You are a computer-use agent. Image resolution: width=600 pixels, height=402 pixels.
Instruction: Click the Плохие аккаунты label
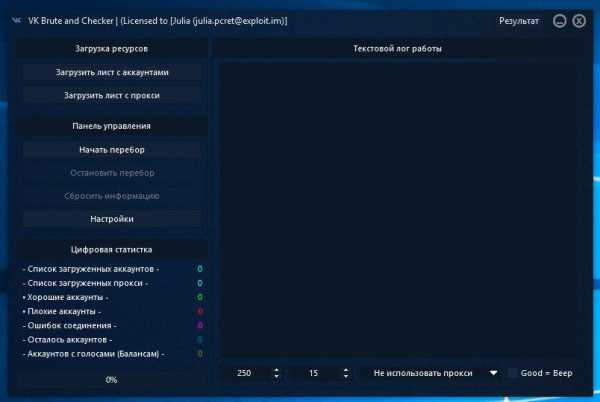tap(62, 311)
